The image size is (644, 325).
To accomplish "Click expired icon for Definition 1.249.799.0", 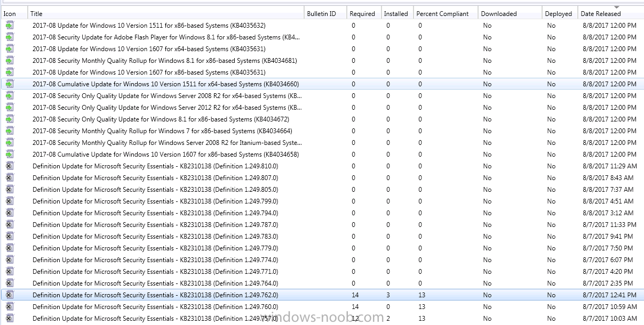I will (x=10, y=201).
